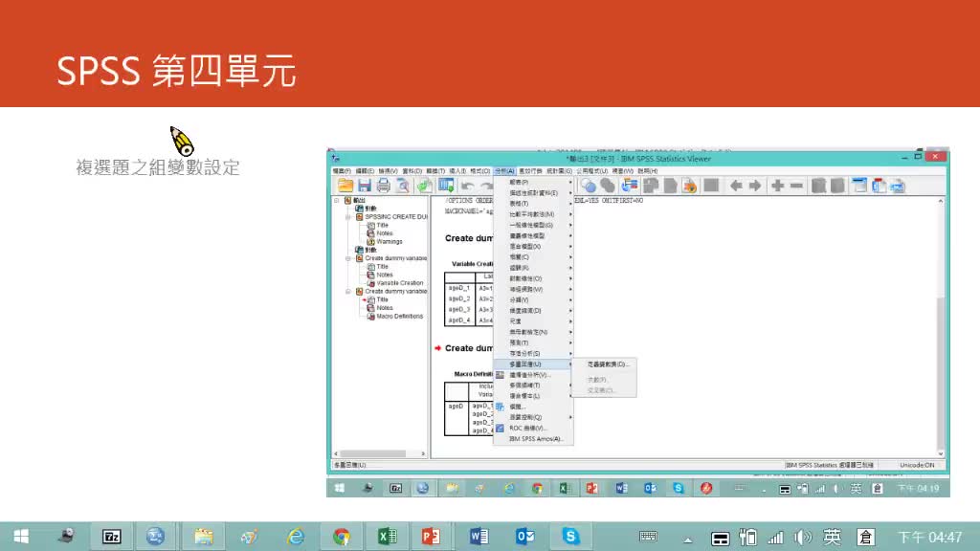
Task: Open Skype from the bottom Windows taskbar
Action: [570, 536]
